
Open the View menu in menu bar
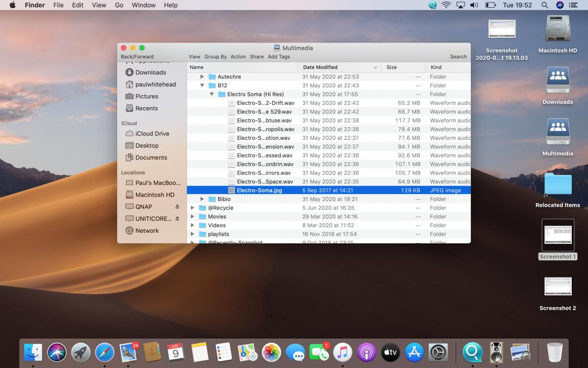pyautogui.click(x=99, y=5)
